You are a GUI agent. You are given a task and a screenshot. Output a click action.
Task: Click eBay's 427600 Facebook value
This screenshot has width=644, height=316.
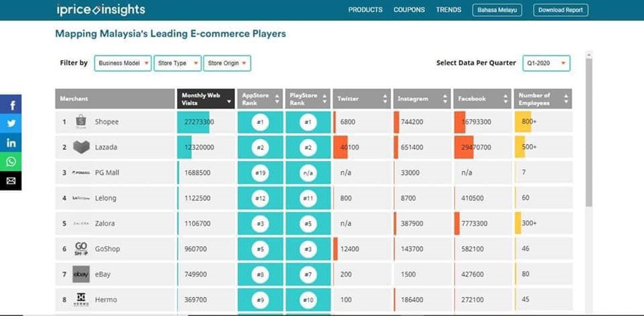pyautogui.click(x=472, y=274)
